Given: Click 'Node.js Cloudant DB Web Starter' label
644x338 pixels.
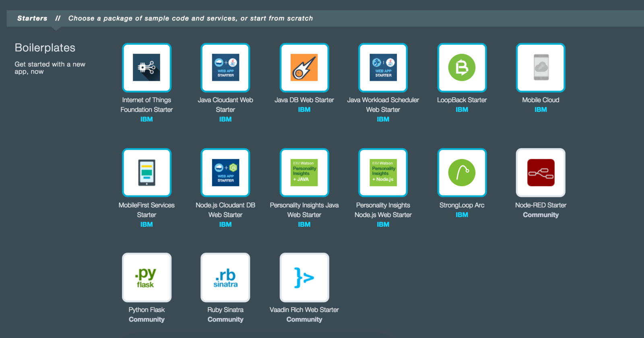Looking at the screenshot, I should 225,210.
